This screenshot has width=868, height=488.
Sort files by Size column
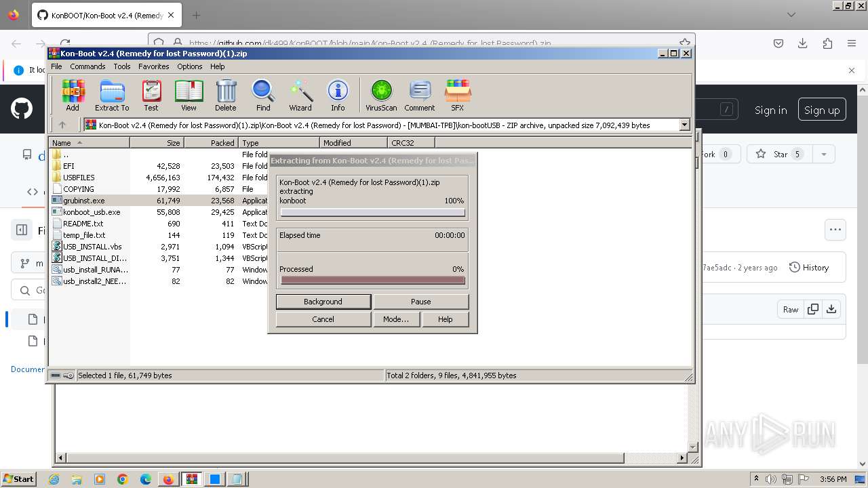(x=157, y=143)
